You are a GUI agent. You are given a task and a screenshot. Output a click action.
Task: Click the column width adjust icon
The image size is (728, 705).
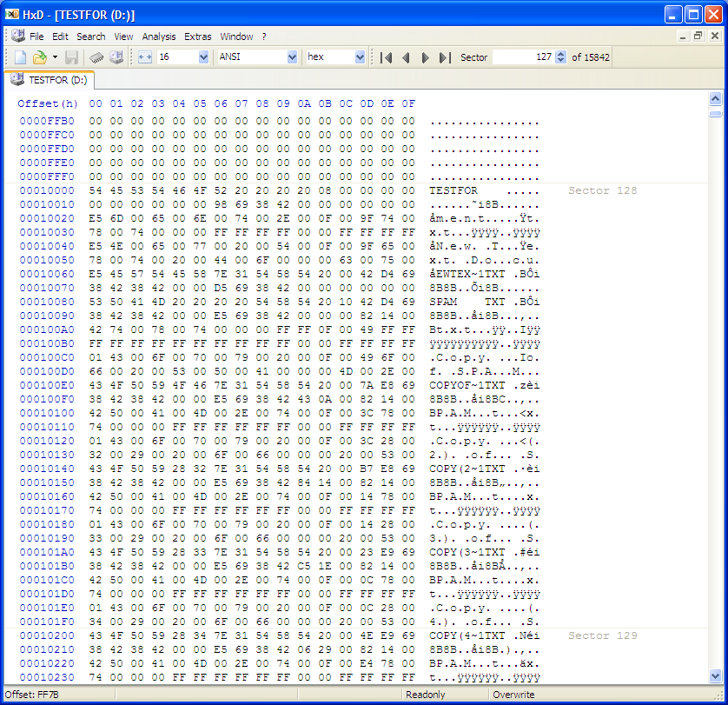tap(145, 57)
